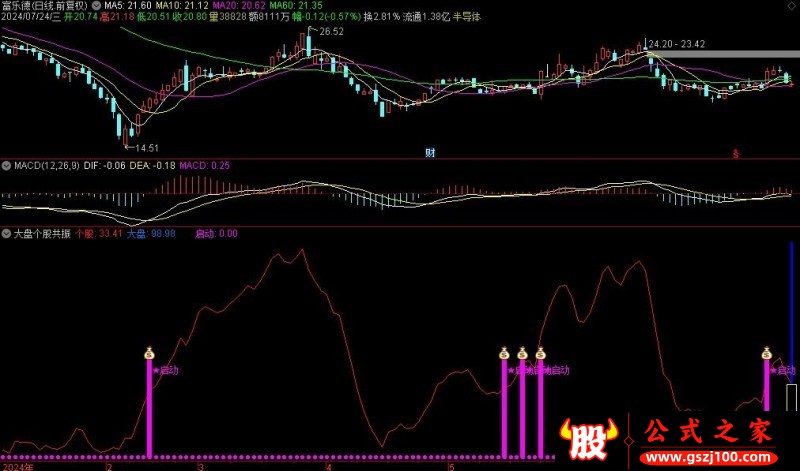Click the MA10: 21.12 label
This screenshot has height=471, width=800.
pos(182,6)
